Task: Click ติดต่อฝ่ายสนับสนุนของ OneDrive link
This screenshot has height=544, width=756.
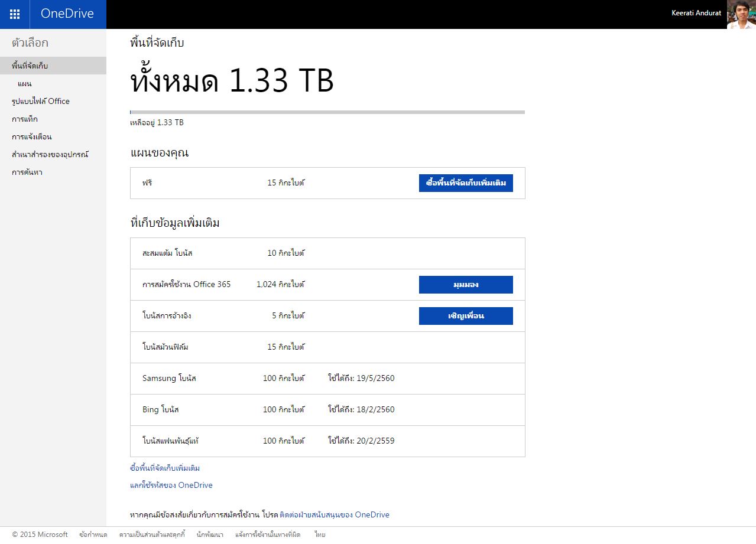Action: pyautogui.click(x=335, y=515)
